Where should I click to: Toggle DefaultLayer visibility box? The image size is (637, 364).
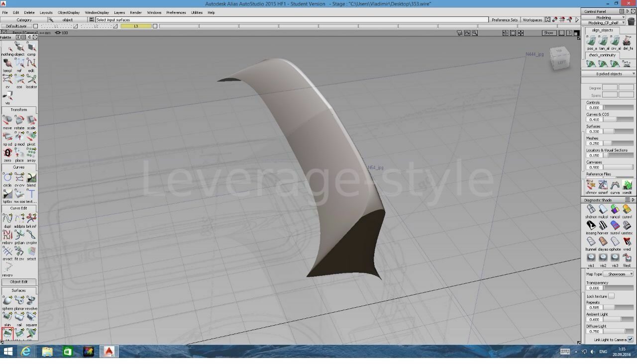click(35, 26)
